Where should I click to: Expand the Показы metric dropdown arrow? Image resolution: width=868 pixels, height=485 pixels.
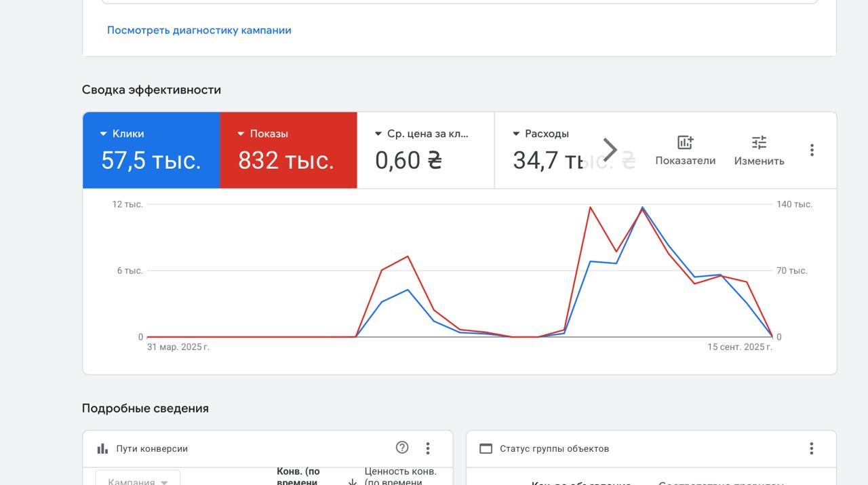[x=241, y=134]
